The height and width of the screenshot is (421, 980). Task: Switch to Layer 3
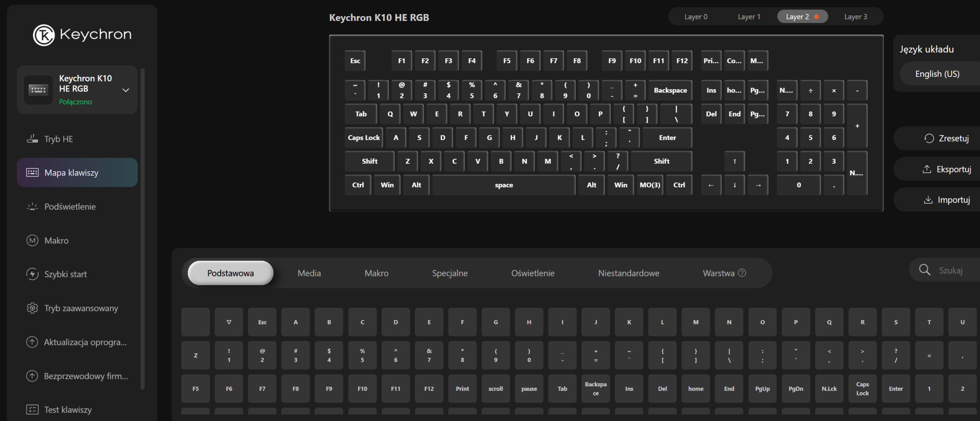[856, 17]
